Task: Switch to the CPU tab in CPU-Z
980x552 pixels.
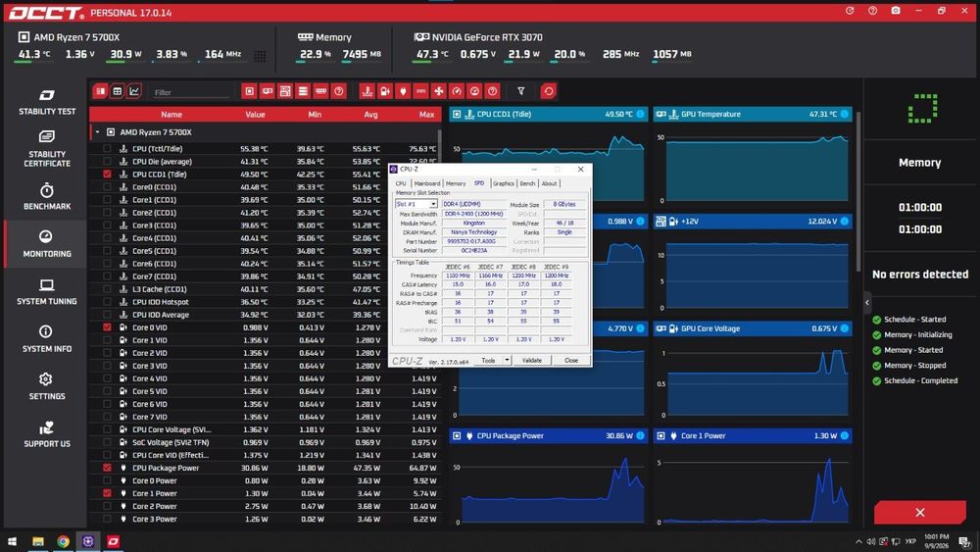Action: [x=401, y=183]
